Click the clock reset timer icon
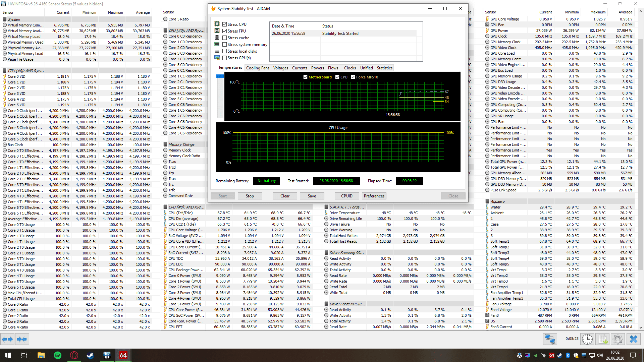 pyautogui.click(x=587, y=339)
